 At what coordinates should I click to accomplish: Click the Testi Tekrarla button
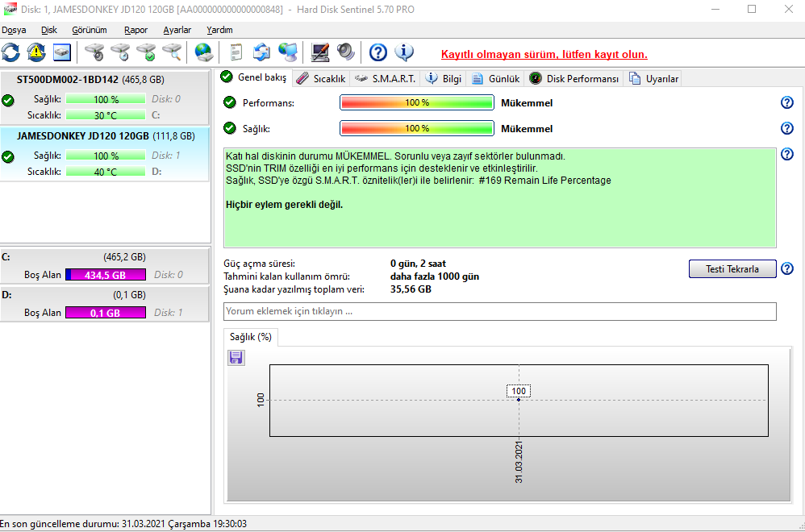[x=732, y=269]
